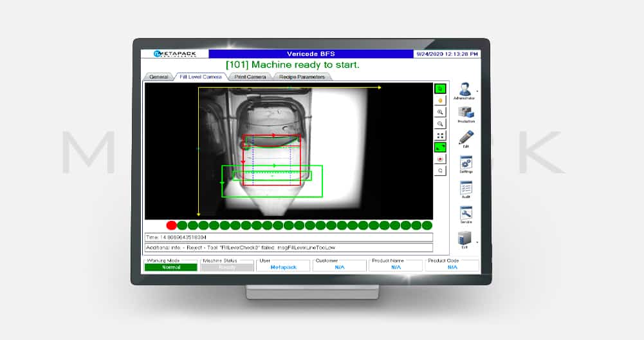Click the Metapack logo in the header

[x=174, y=54]
